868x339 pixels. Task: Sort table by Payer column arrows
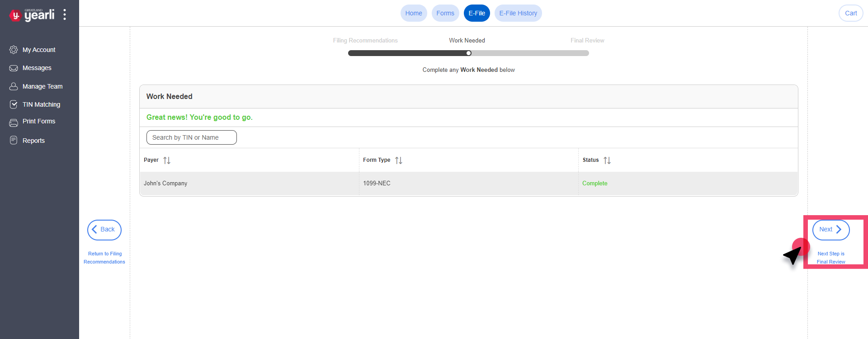[167, 160]
